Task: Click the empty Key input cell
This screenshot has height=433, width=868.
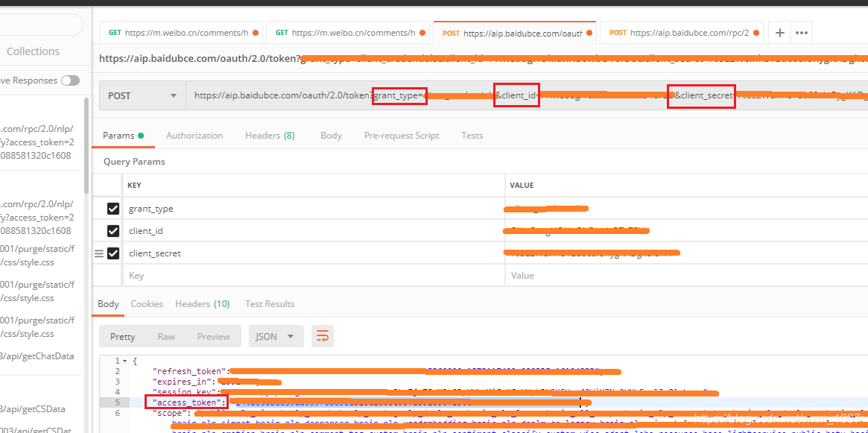Action: pyautogui.click(x=314, y=275)
